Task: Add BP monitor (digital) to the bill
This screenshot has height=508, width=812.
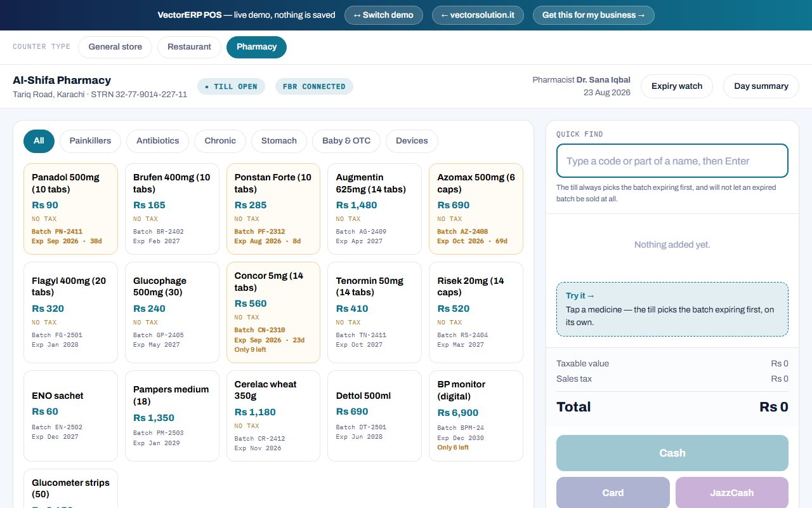Action: pyautogui.click(x=476, y=416)
